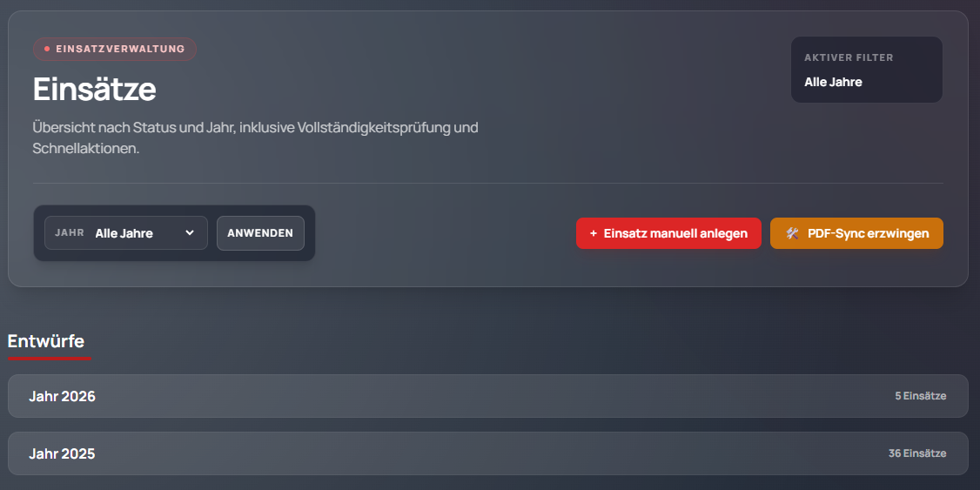
Task: Click the tools icon on PDF-Sync button
Action: point(792,234)
